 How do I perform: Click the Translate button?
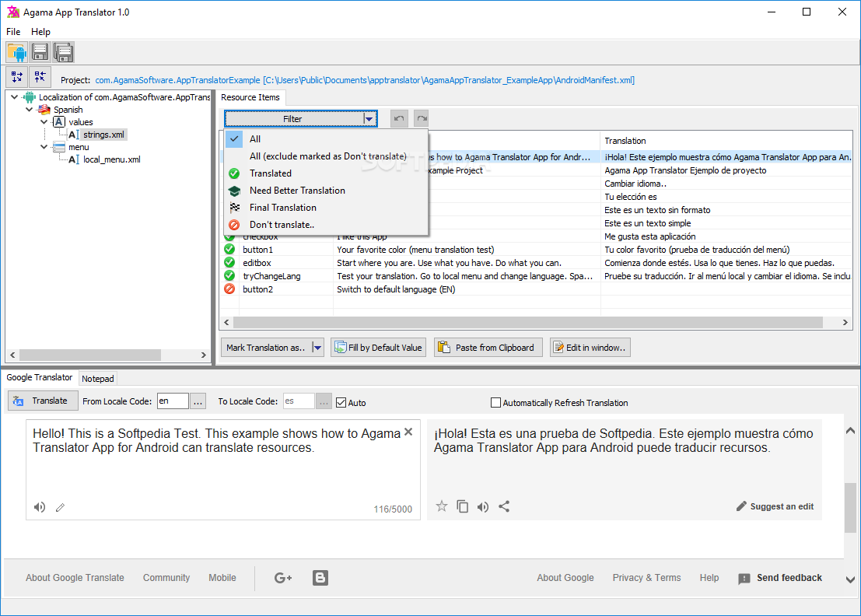tap(43, 401)
